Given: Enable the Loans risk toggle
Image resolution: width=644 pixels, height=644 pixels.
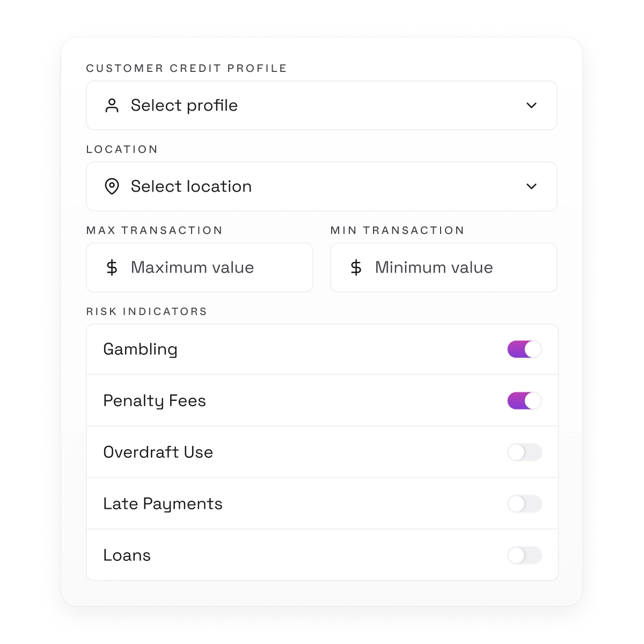Looking at the screenshot, I should coord(524,555).
